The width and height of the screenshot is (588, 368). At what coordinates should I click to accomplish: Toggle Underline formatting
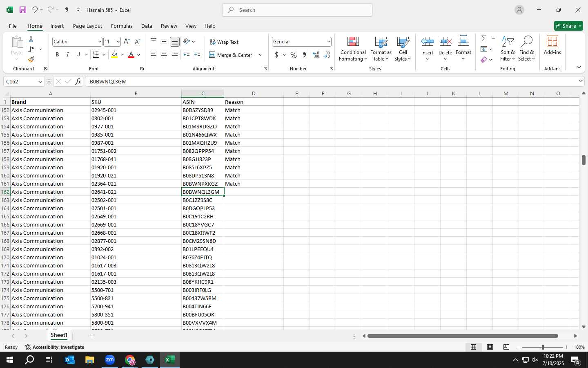click(x=78, y=55)
